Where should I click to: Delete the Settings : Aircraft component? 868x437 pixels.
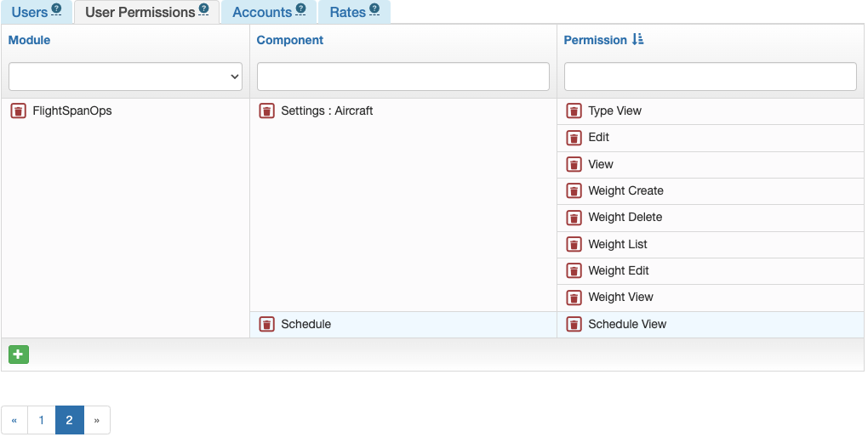tap(267, 111)
